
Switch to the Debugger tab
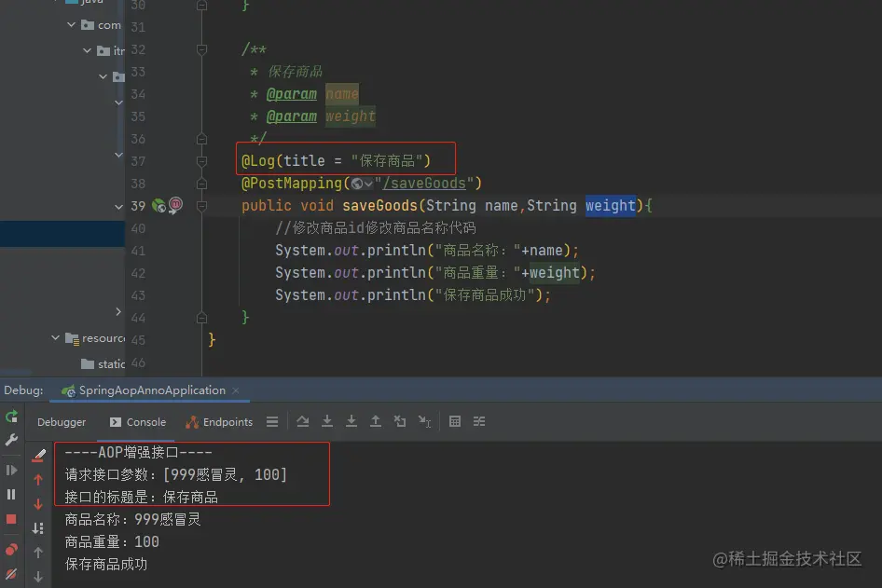62,422
